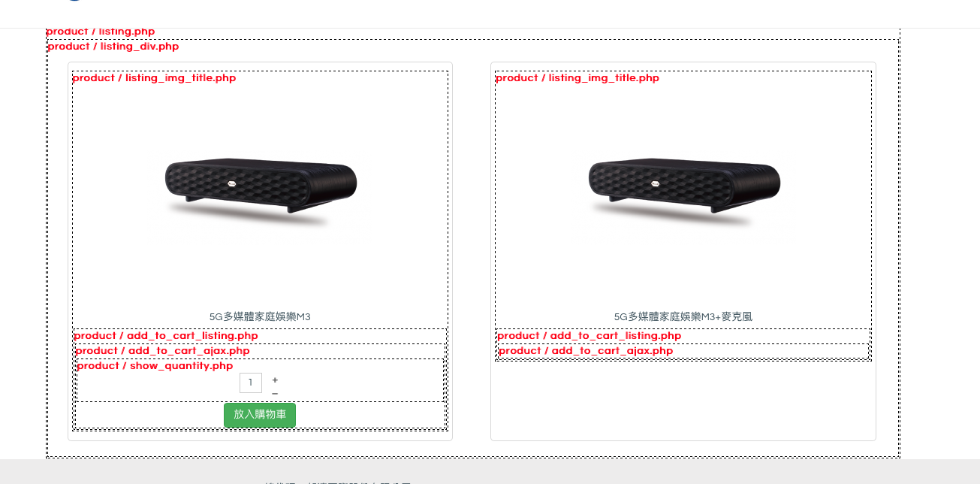Screen dimensions: 980x484
Task: Increase quantity using the plus icon
Action: point(275,380)
